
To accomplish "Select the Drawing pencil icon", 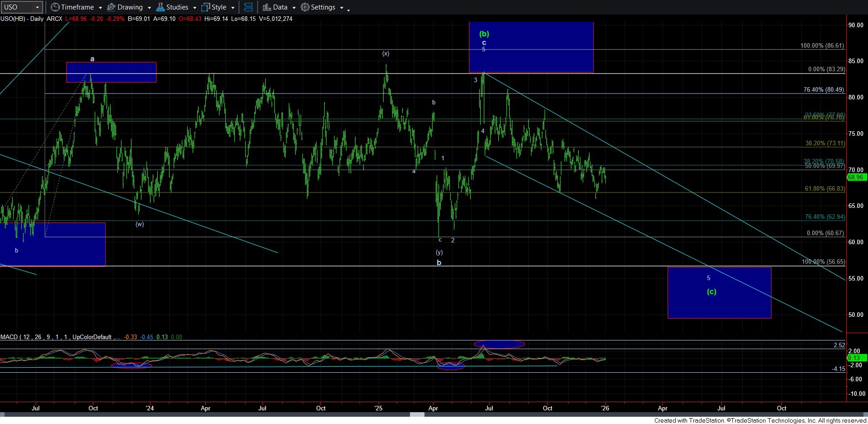I will (111, 7).
